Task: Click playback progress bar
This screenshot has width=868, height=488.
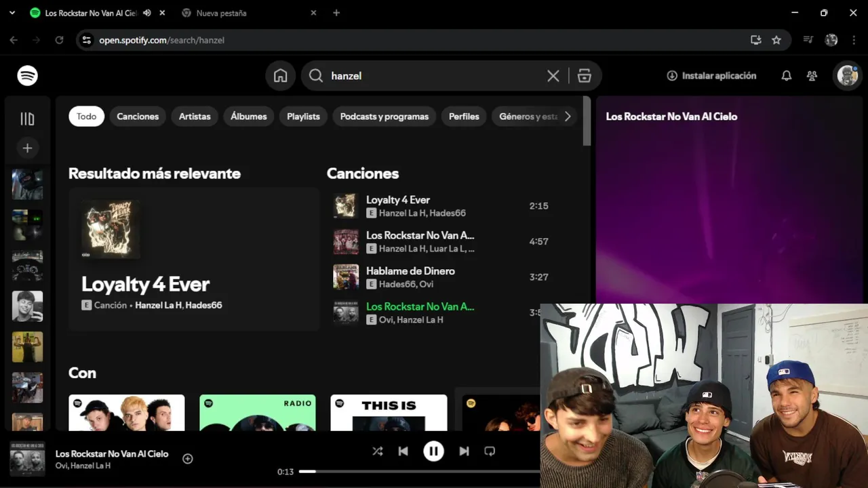Action: tap(420, 471)
